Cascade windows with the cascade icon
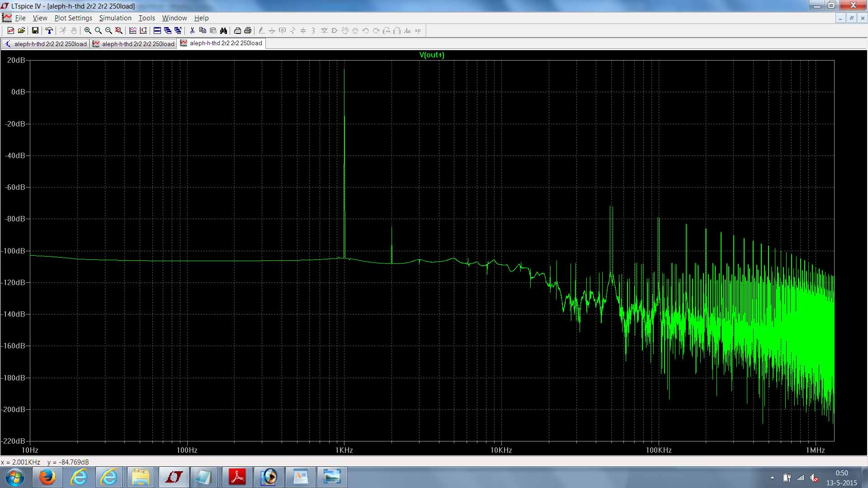Viewport: 868px width, 488px height. point(168,31)
